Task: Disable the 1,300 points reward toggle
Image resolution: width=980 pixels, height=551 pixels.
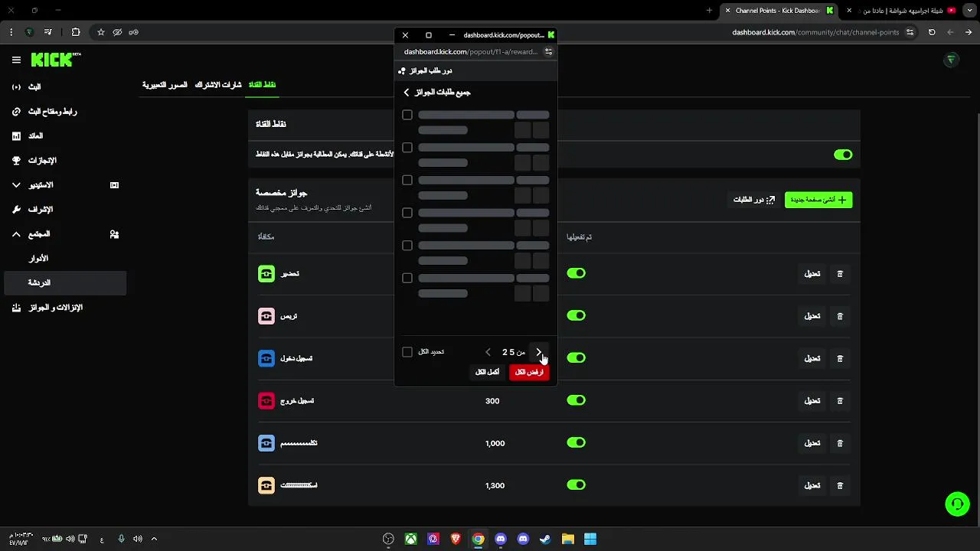Action: (576, 484)
